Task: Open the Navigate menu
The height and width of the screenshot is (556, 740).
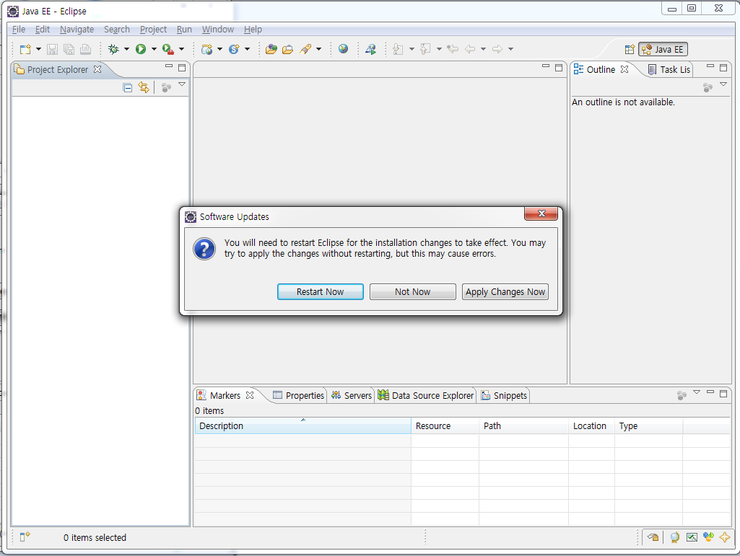Action: [76, 29]
